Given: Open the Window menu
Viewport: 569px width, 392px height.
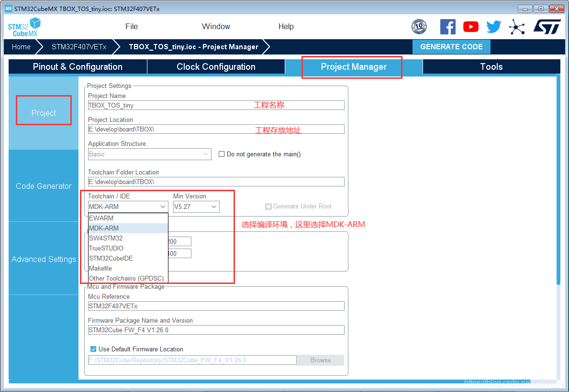Looking at the screenshot, I should click(216, 26).
